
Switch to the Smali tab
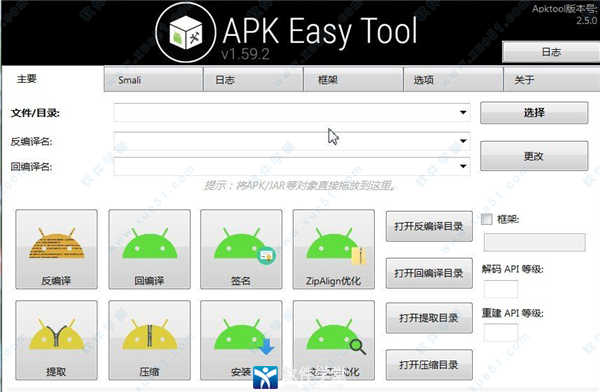[x=153, y=80]
